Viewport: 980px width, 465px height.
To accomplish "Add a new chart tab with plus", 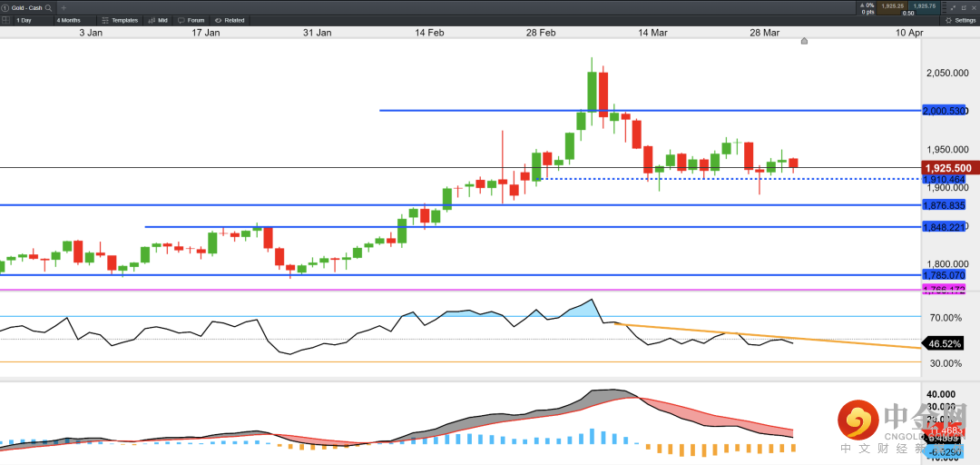I will pyautogui.click(x=64, y=7).
